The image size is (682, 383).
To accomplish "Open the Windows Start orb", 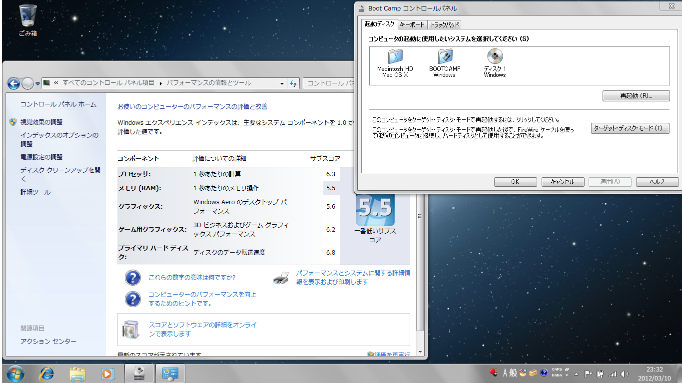I will [15, 374].
